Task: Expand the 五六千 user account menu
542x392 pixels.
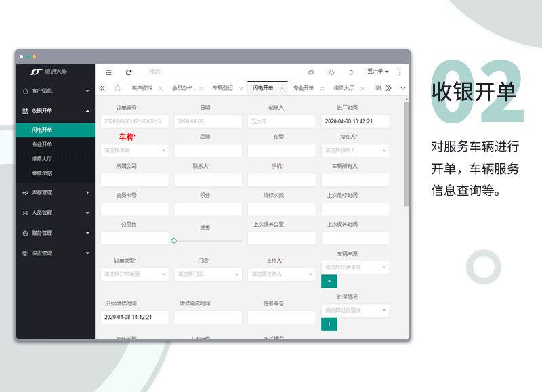Action: (377, 72)
